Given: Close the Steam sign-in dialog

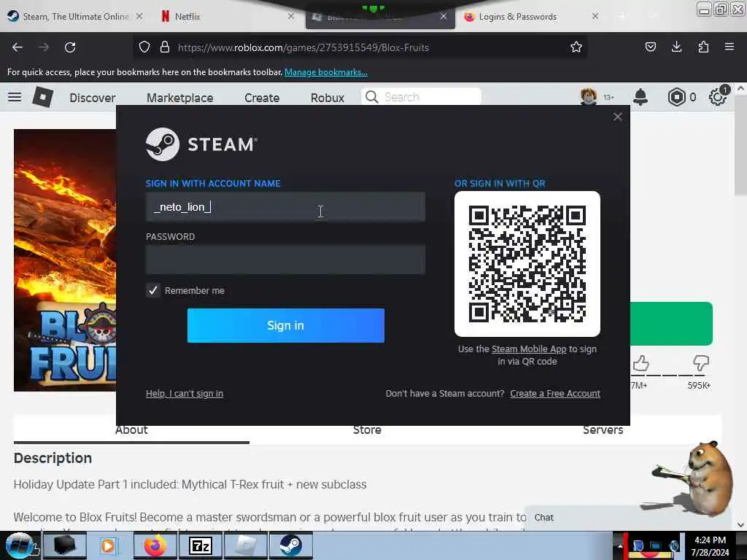Looking at the screenshot, I should [618, 117].
